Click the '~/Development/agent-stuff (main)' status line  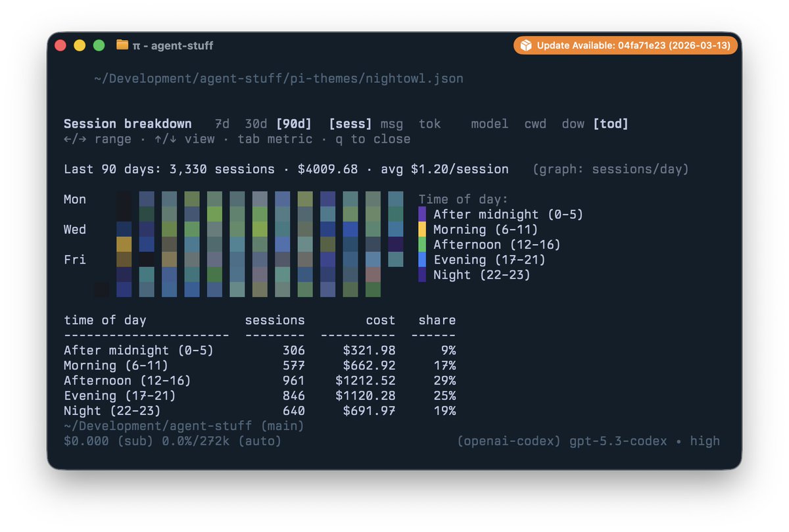184,426
